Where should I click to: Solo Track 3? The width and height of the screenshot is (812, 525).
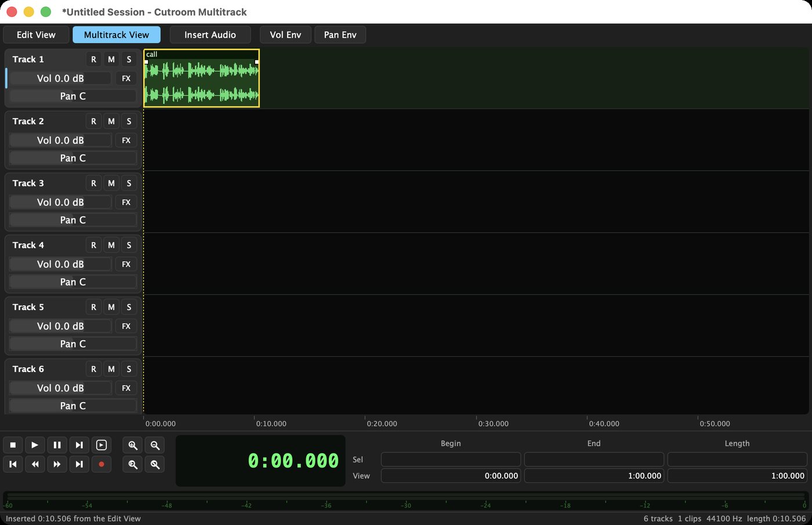click(129, 183)
